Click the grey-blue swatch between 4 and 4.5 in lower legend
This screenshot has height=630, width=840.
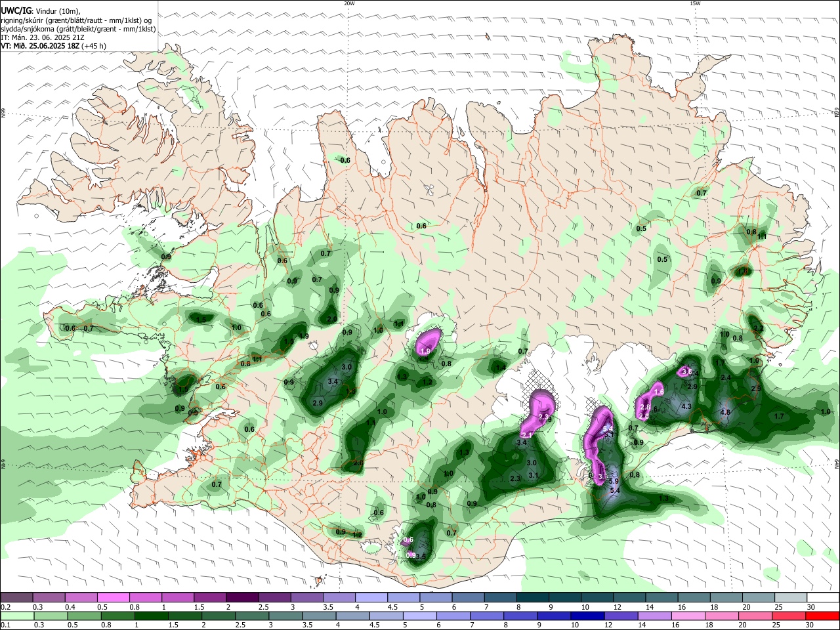(x=352, y=616)
